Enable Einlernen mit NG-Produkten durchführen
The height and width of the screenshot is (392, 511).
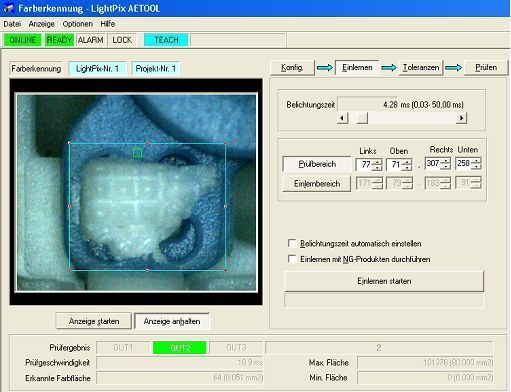click(x=292, y=259)
